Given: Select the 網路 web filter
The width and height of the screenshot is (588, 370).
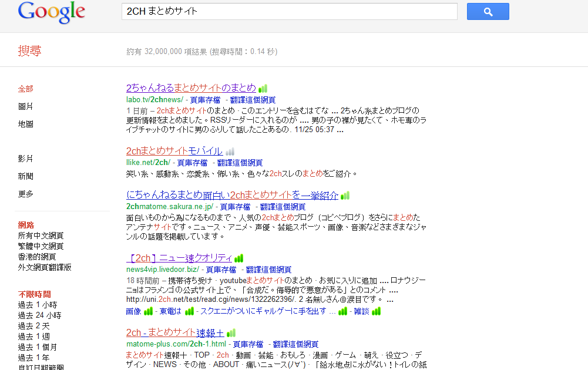Looking at the screenshot, I should pyautogui.click(x=26, y=225).
